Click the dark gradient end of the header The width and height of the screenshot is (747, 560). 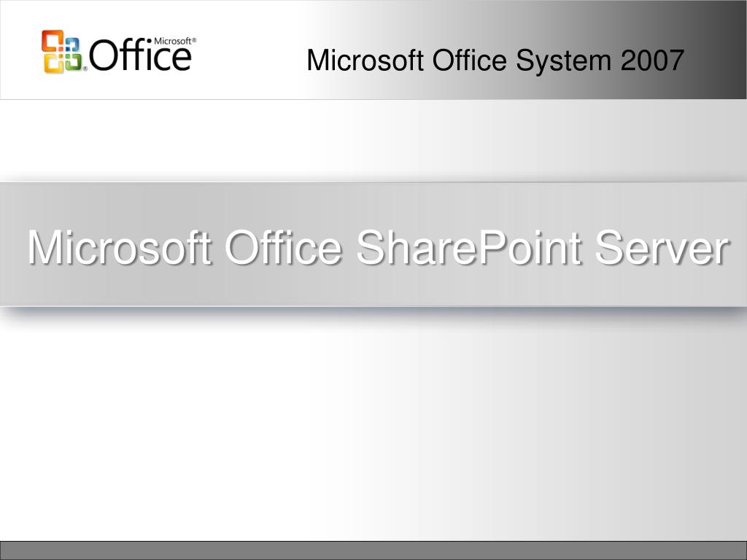click(x=715, y=50)
